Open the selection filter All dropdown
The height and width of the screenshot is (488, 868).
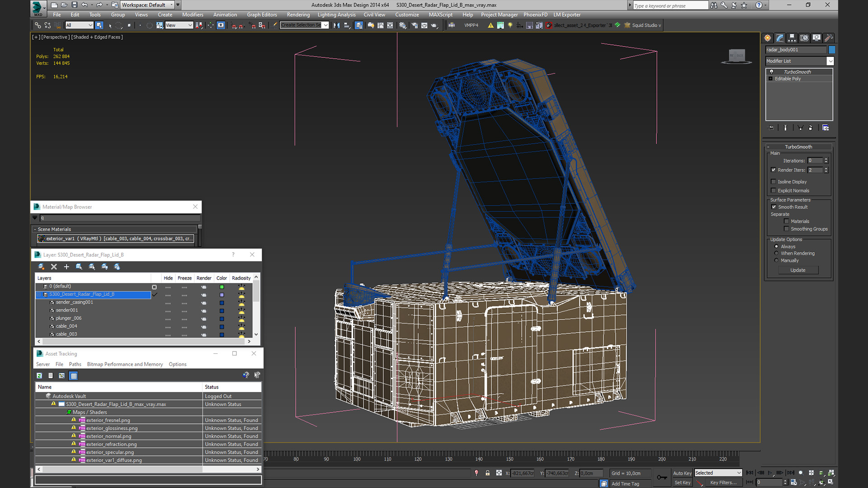pos(90,25)
